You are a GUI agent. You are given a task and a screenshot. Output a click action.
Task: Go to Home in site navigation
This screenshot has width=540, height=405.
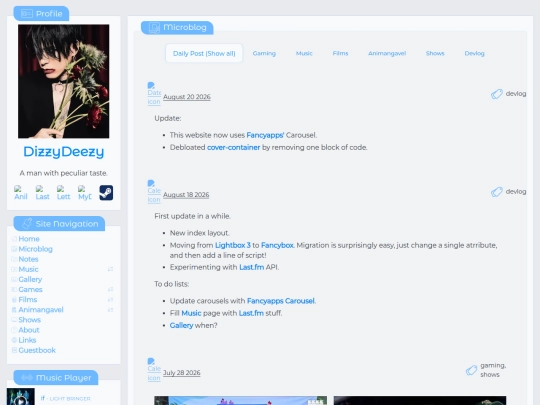coord(29,239)
